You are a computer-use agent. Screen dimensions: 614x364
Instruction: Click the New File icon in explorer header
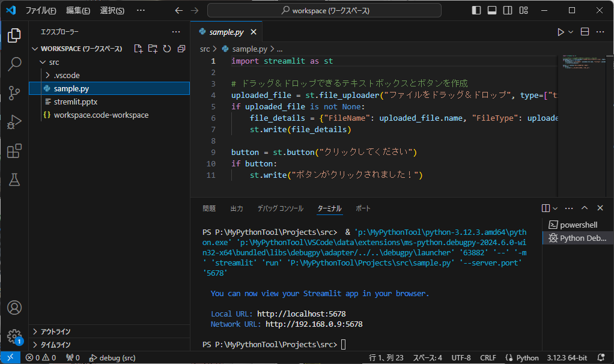[138, 49]
